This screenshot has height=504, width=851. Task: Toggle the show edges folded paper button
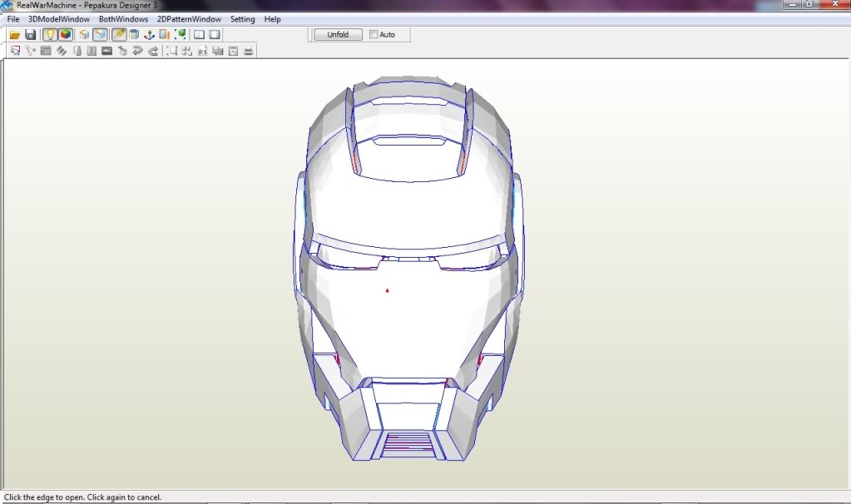tap(100, 35)
